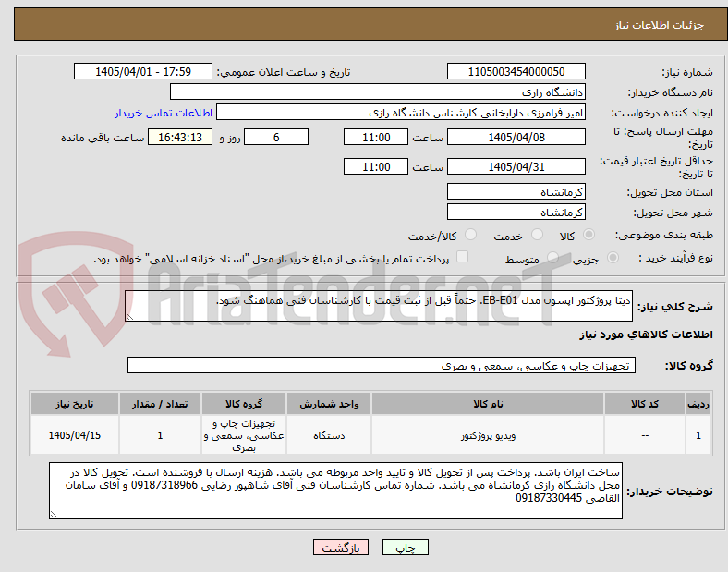
Task: Click the requester field امیر فرامرزی
Action: pyautogui.click(x=401, y=113)
